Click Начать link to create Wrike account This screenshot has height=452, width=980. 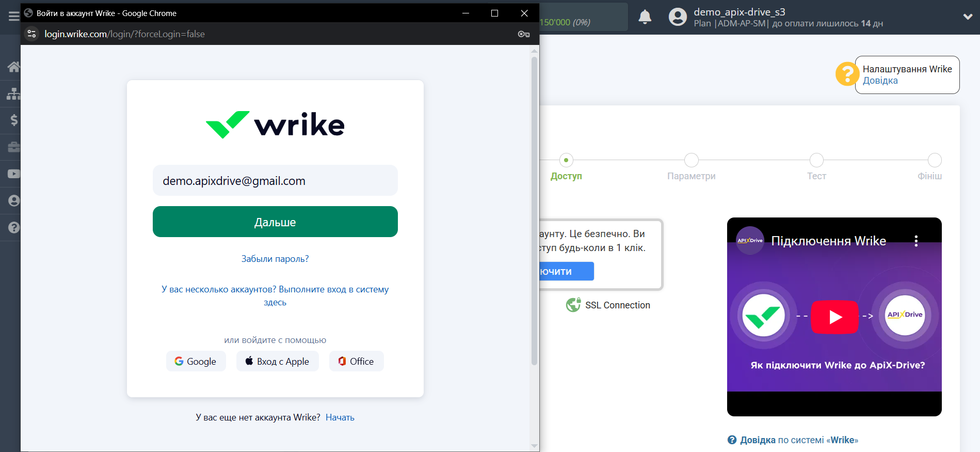(x=340, y=417)
